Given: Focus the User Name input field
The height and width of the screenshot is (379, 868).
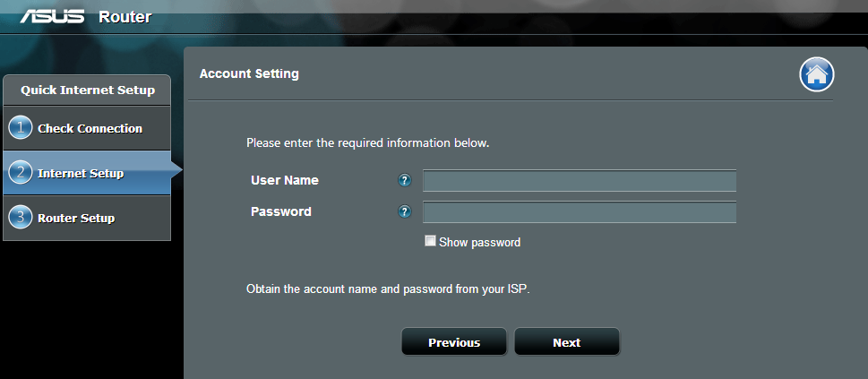Looking at the screenshot, I should 580,181.
